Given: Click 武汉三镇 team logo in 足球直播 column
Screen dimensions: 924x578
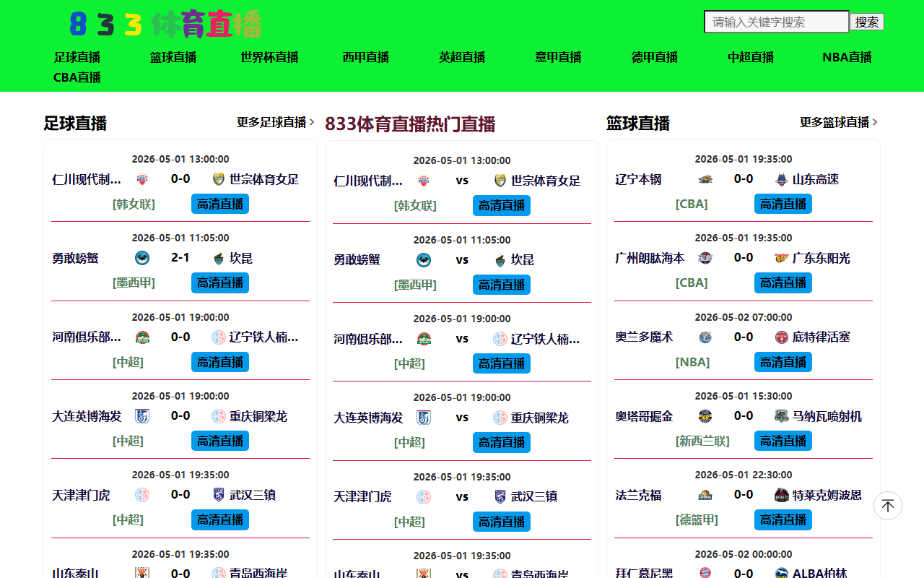Looking at the screenshot, I should [219, 495].
